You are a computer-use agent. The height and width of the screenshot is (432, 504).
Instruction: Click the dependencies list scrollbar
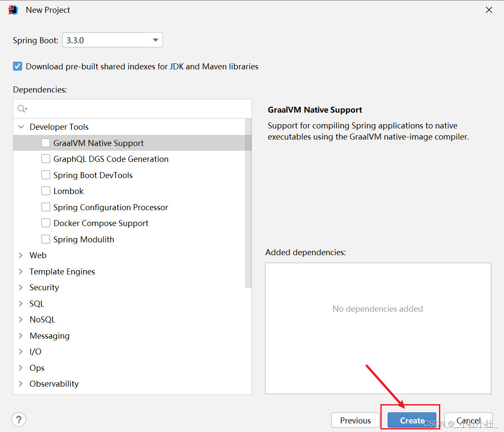coord(248,203)
